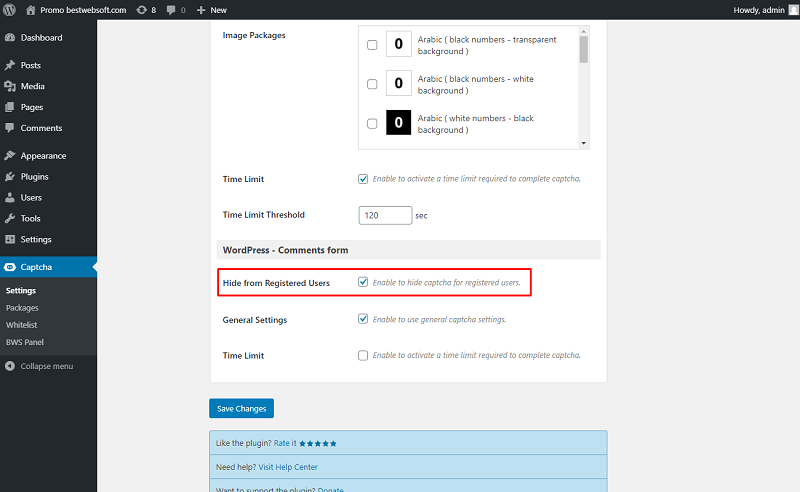Open Appearance via its paintbrush icon
This screenshot has height=492, width=800.
coord(10,155)
